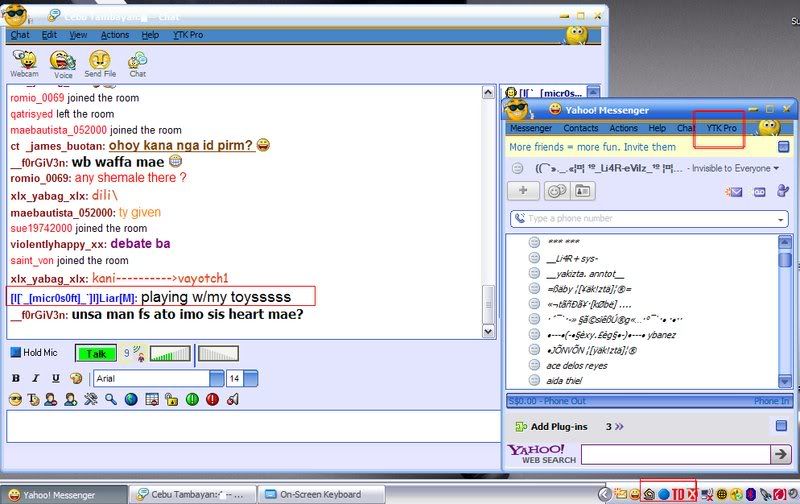Screen dimensions: 800x504
Task: Adjust the grey speaker volume meter
Action: (218, 354)
